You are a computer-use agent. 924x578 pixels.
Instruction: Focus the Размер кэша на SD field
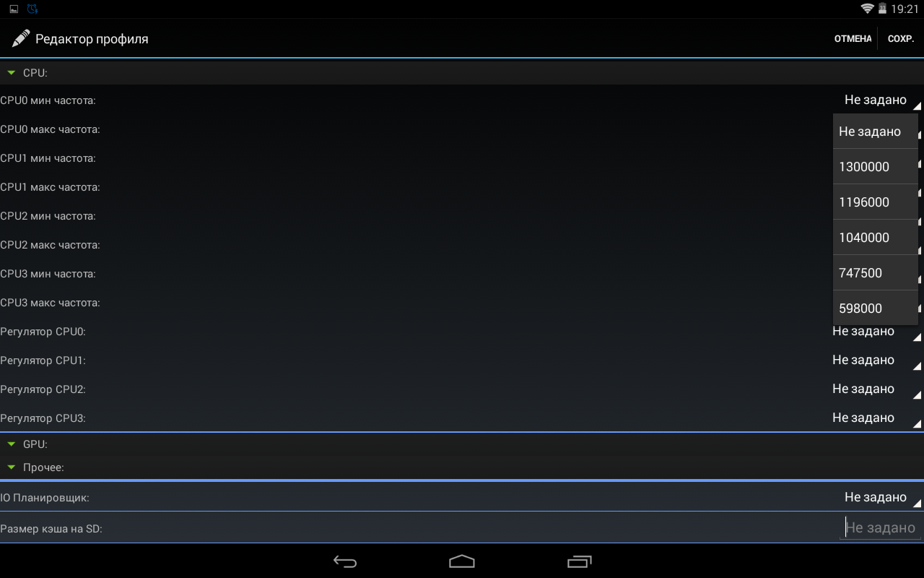point(881,528)
